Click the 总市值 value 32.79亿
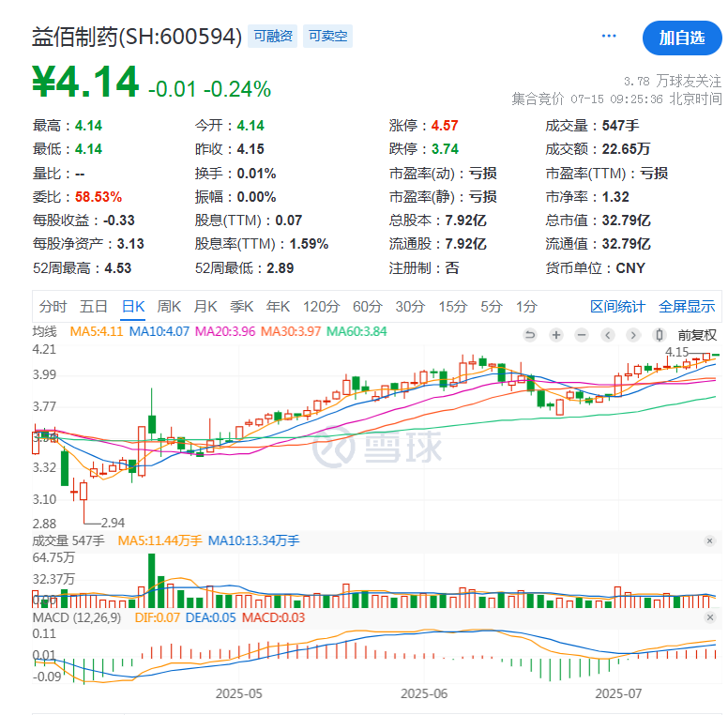728x715 pixels. pyautogui.click(x=626, y=221)
